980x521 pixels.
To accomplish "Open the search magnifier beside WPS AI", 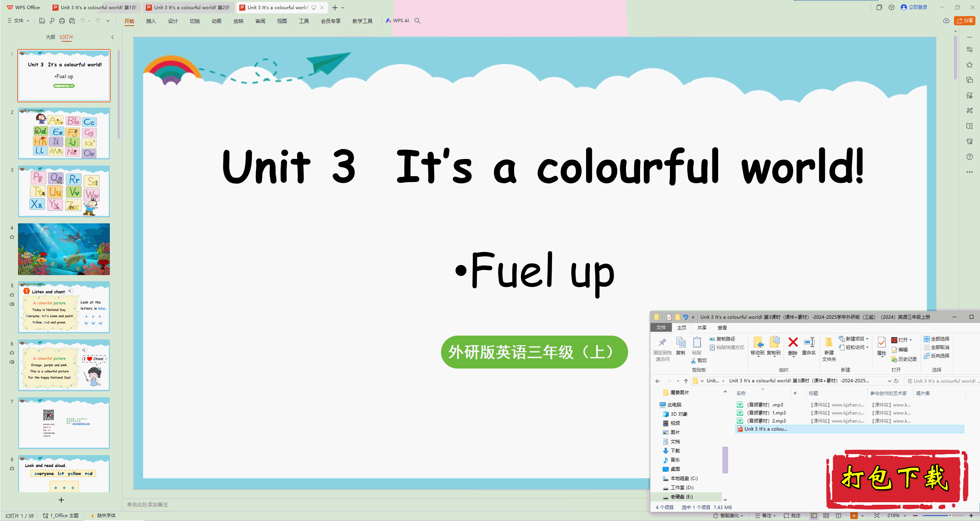I will click(x=418, y=21).
